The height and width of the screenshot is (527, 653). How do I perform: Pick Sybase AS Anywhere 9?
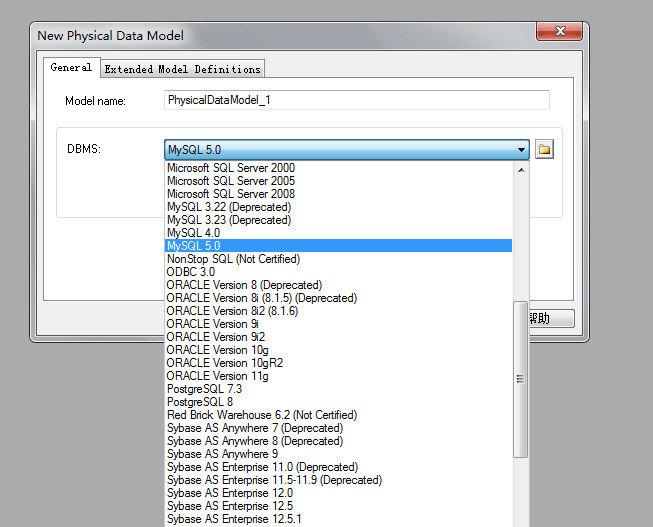pos(338,454)
